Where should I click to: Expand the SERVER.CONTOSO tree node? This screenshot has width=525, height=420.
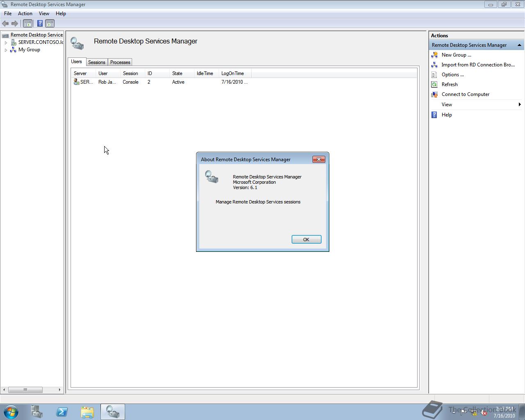6,42
